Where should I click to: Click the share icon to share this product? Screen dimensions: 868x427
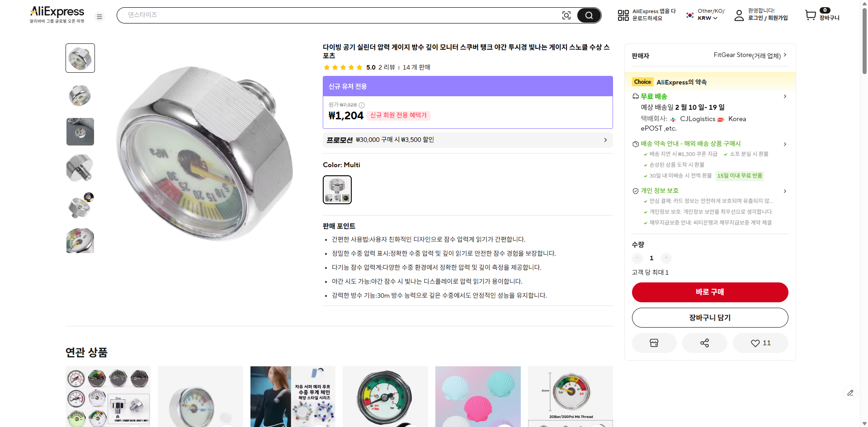pyautogui.click(x=704, y=343)
